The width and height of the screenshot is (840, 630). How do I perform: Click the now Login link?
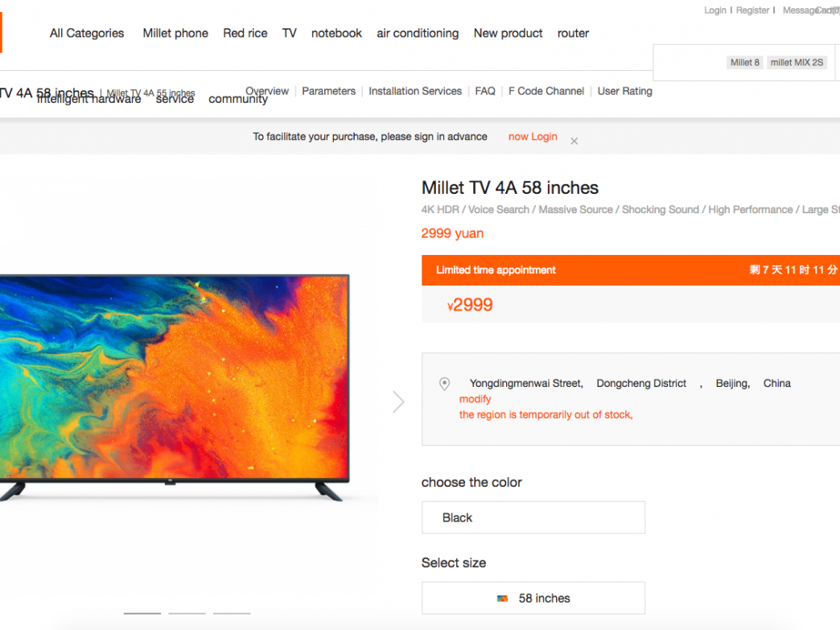(533, 137)
